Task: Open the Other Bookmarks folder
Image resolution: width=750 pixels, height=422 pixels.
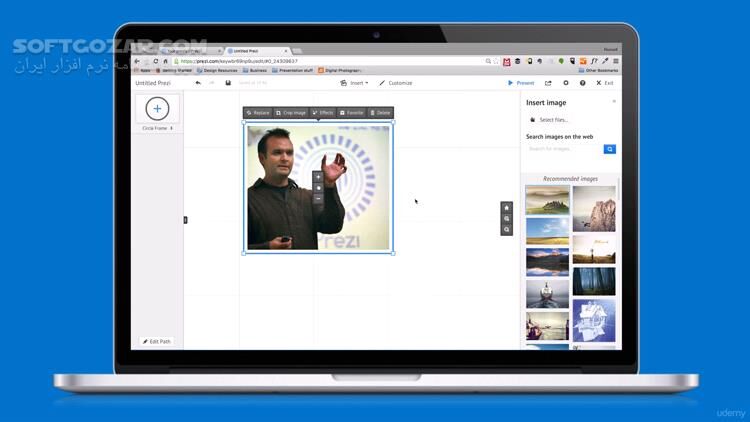Action: pyautogui.click(x=598, y=70)
